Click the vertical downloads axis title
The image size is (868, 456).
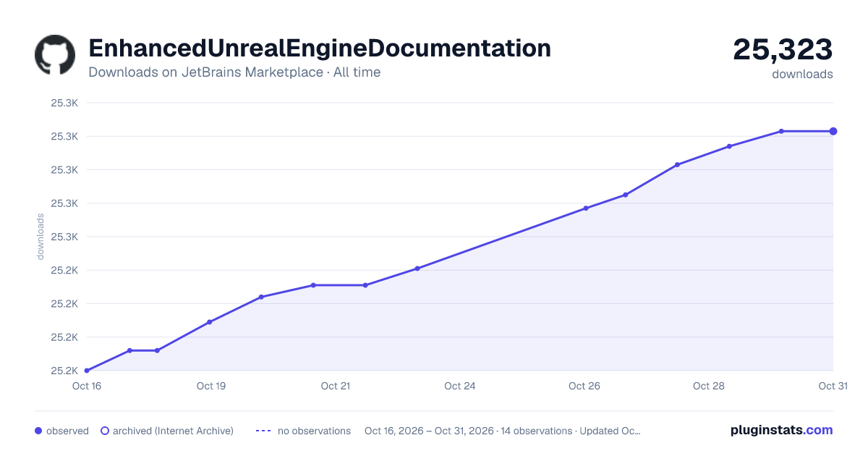point(41,237)
